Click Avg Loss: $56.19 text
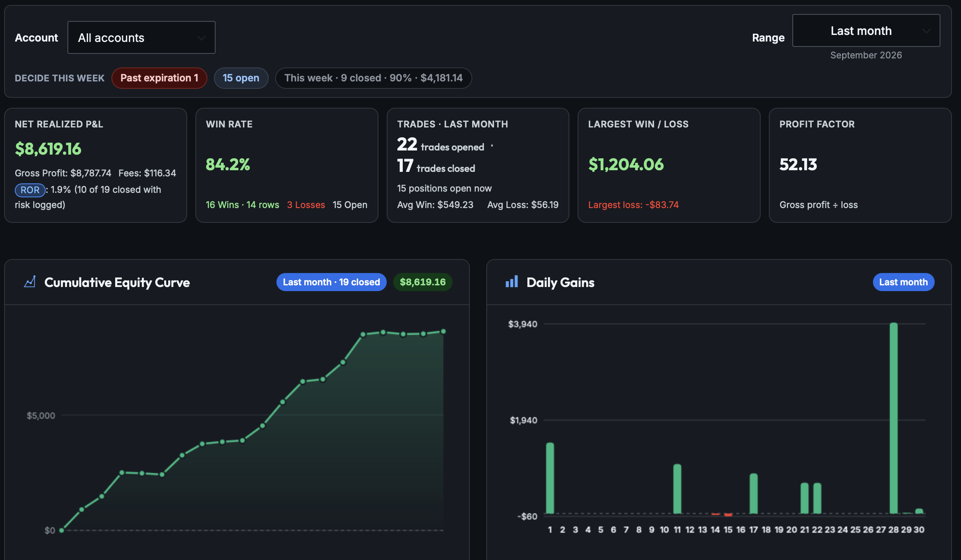This screenshot has width=961, height=560. click(x=523, y=205)
